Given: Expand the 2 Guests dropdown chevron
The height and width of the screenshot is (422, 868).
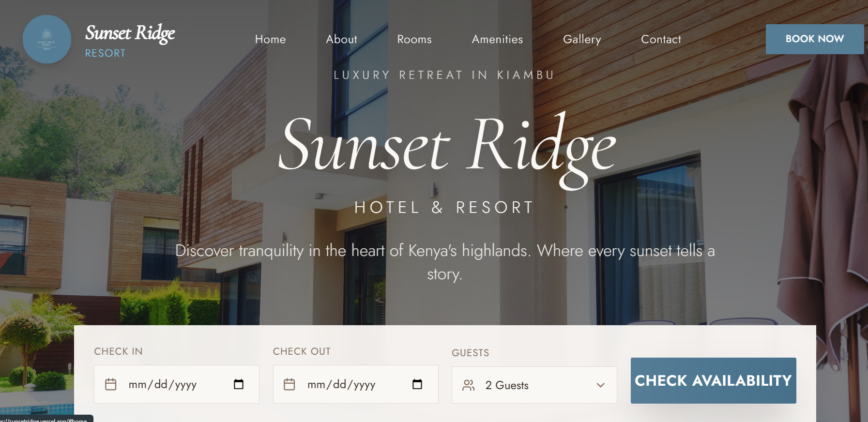Looking at the screenshot, I should [601, 385].
